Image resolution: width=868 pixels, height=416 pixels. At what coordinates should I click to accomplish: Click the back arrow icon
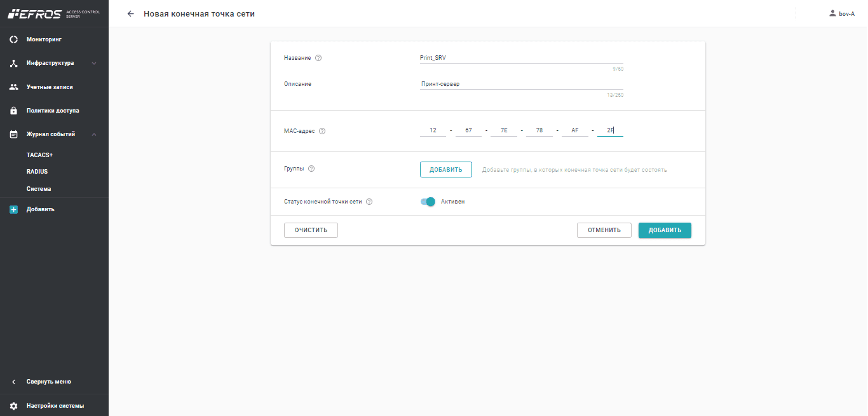[131, 14]
